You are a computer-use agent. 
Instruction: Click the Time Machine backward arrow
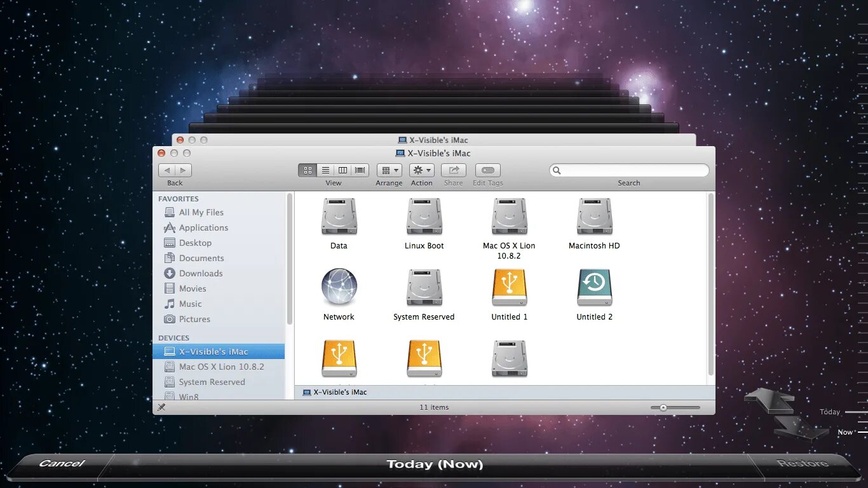[x=770, y=400]
